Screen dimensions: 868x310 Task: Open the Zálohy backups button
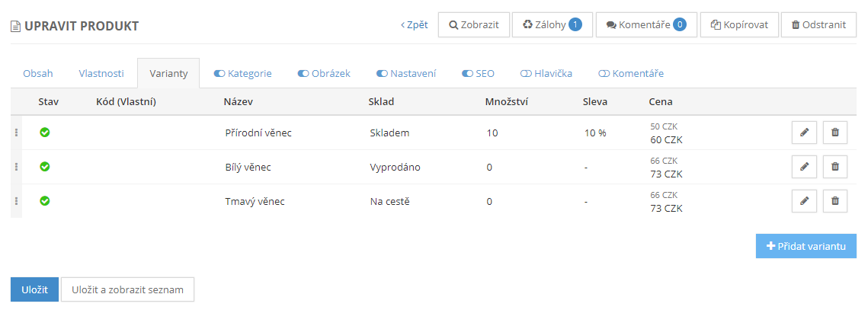point(552,24)
